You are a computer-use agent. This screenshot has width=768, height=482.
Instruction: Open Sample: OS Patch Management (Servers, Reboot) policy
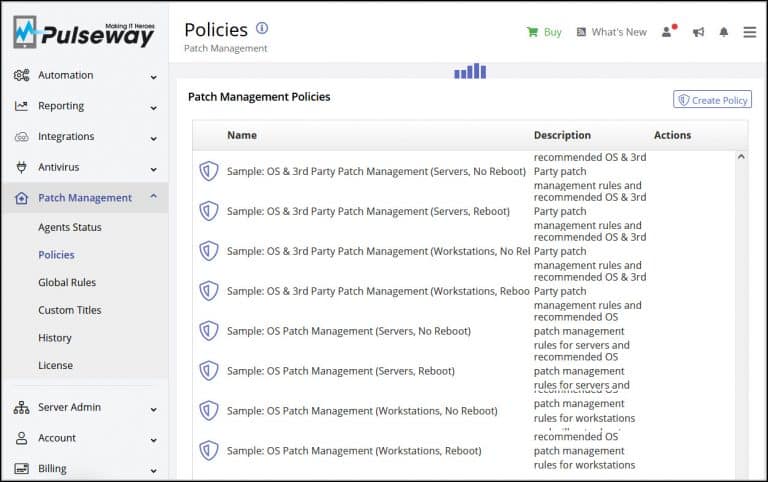(x=340, y=371)
